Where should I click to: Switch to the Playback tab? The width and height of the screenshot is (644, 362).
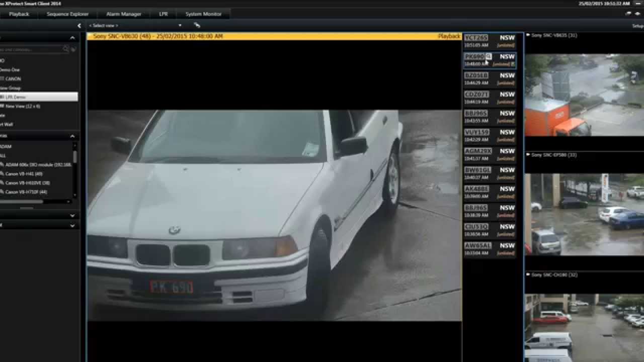pyautogui.click(x=19, y=14)
